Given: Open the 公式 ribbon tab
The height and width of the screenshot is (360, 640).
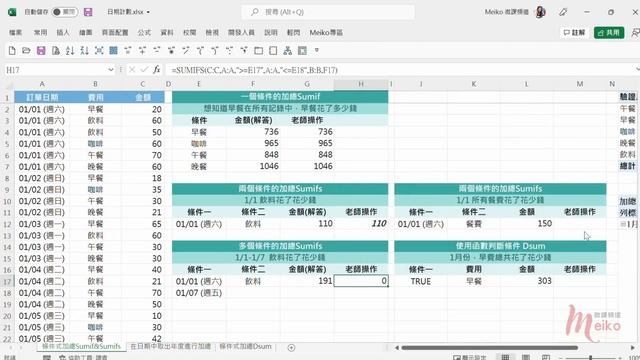Looking at the screenshot, I should click(144, 32).
